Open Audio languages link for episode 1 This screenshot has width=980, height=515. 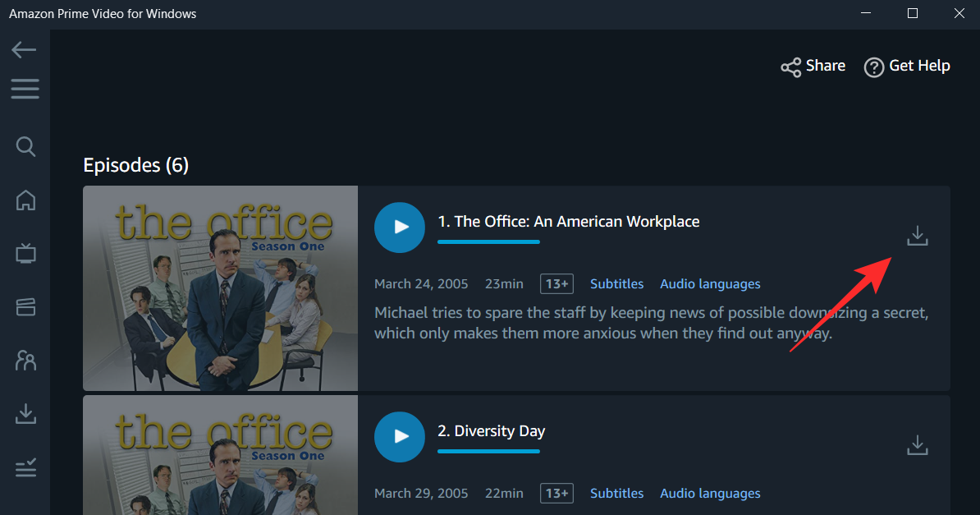(710, 284)
